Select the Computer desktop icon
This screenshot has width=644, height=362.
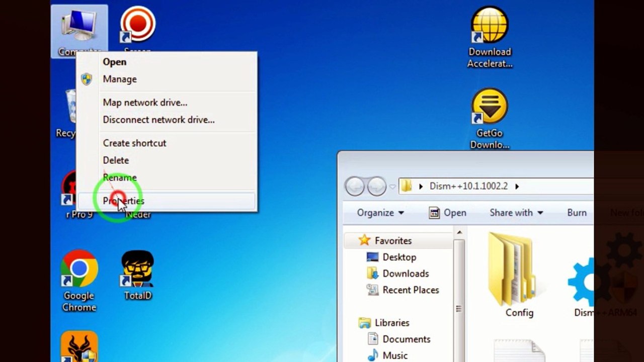tap(79, 30)
